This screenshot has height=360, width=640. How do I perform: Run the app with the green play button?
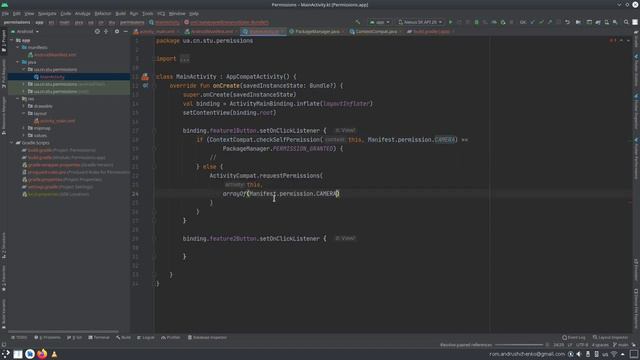[x=451, y=22]
